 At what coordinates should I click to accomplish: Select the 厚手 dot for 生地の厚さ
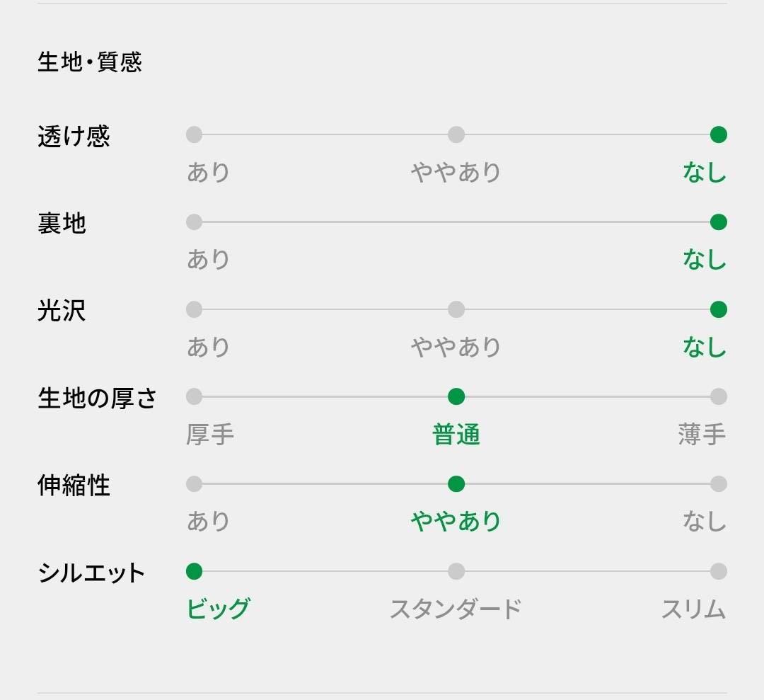coord(194,396)
